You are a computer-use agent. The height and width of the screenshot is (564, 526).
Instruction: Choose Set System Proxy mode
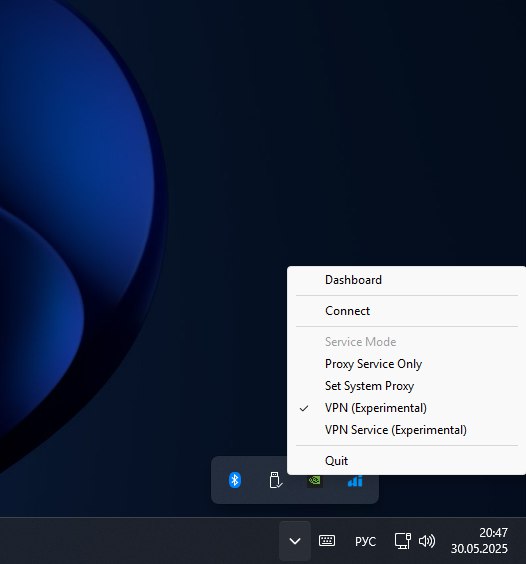(x=407, y=386)
